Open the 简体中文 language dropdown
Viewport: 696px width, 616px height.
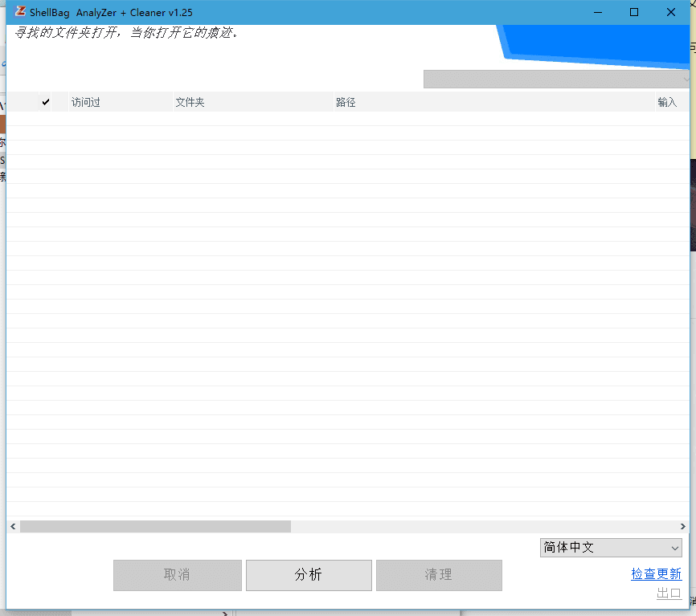click(x=611, y=548)
